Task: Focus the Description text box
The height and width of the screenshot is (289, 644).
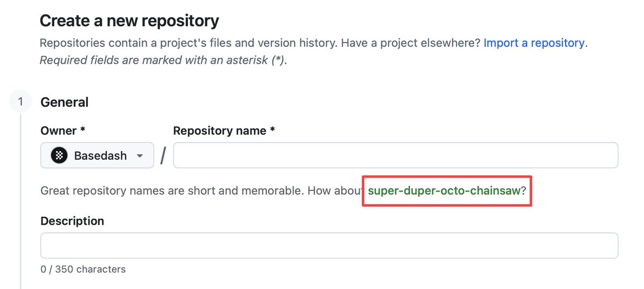Action: click(329, 246)
